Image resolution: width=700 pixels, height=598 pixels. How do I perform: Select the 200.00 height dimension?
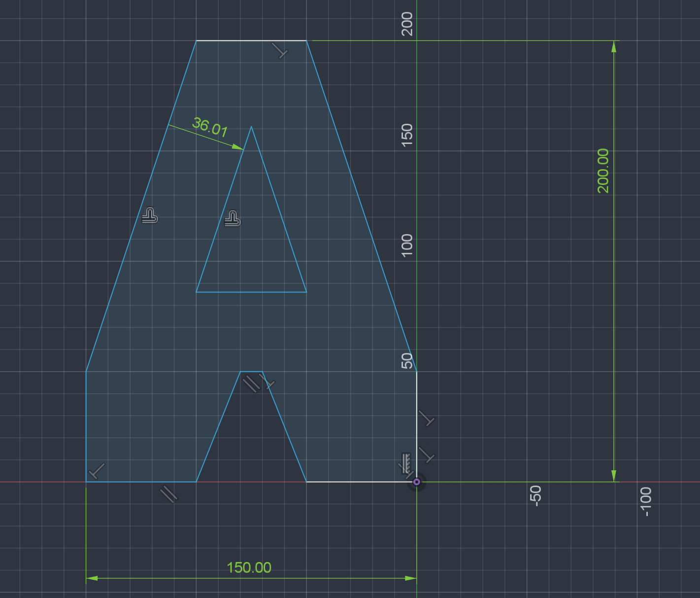click(603, 171)
